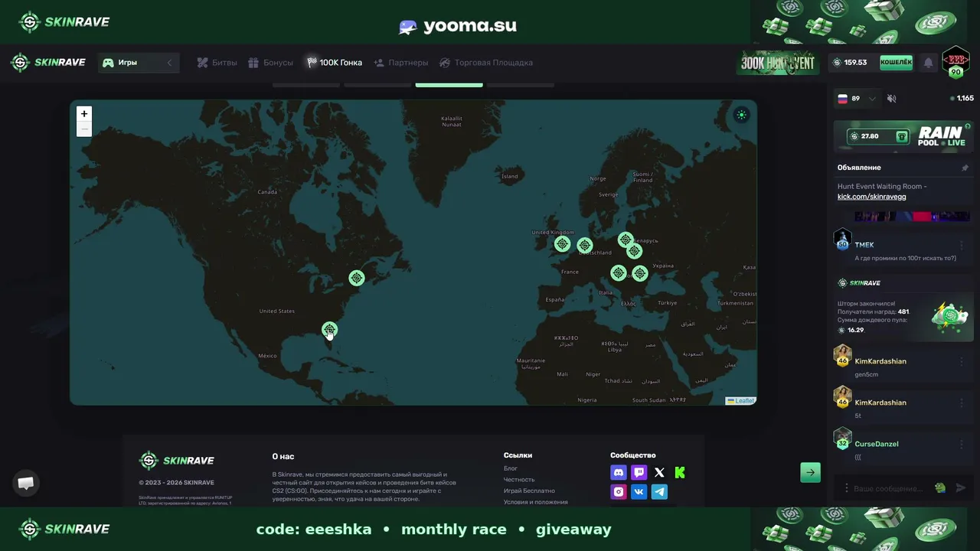Open the VK community link
The height and width of the screenshot is (551, 980).
[x=639, y=492]
